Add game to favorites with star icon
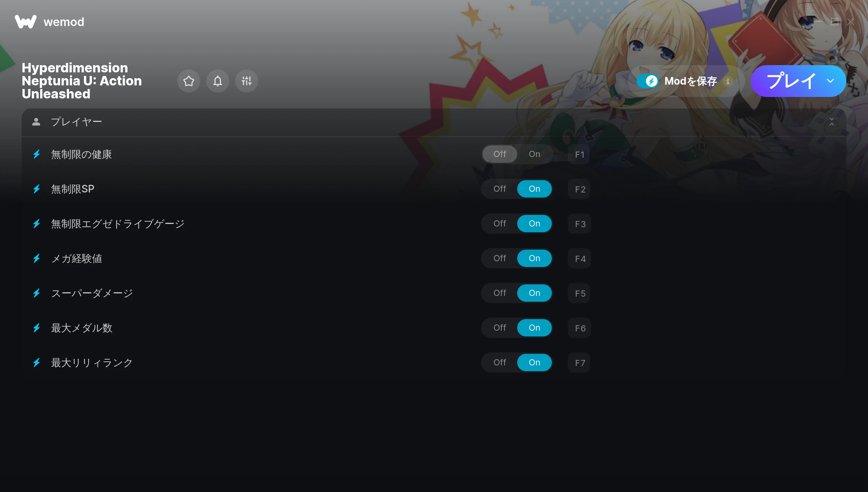Image resolution: width=868 pixels, height=492 pixels. click(x=189, y=81)
